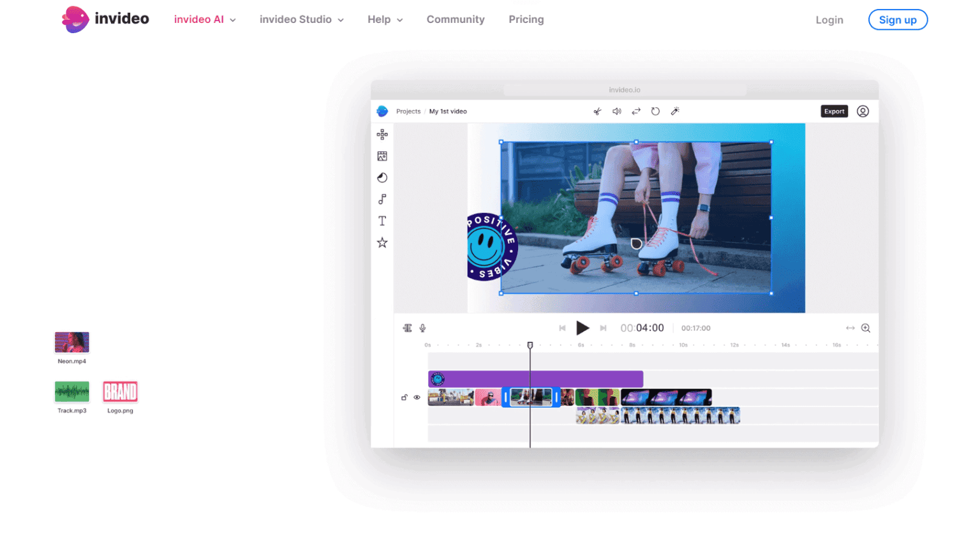Click the Login link

829,20
